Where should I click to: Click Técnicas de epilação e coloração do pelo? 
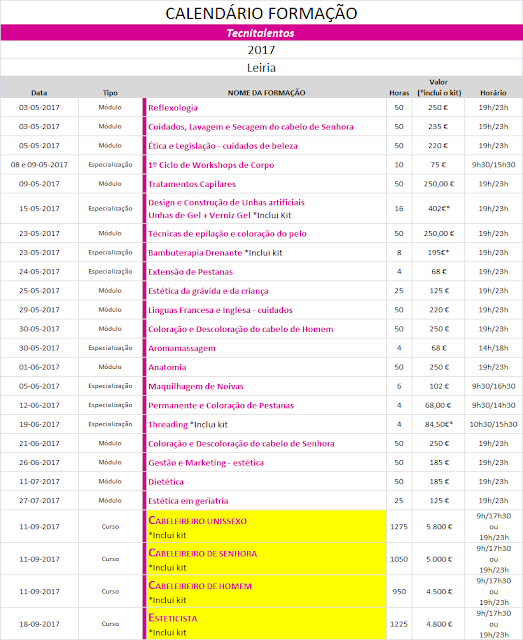pos(227,233)
